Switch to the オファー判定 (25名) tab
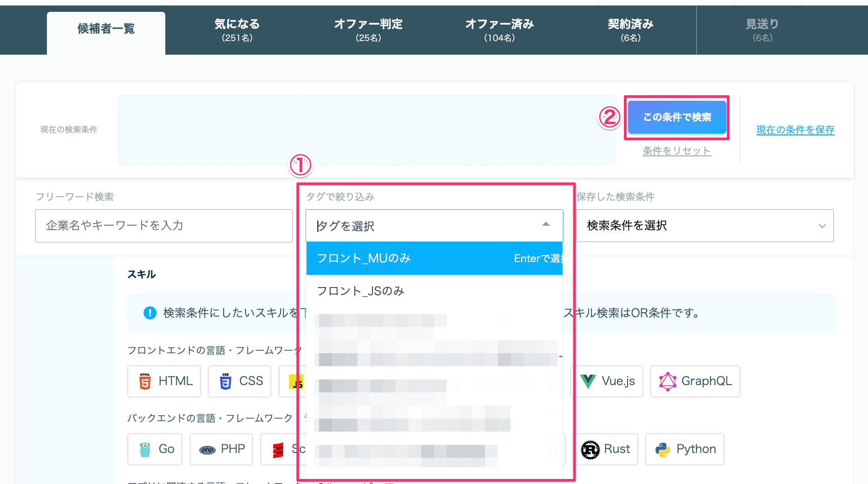 click(x=368, y=30)
